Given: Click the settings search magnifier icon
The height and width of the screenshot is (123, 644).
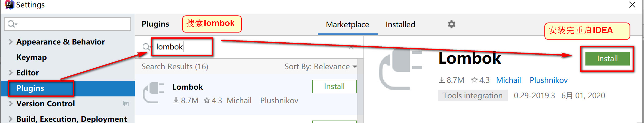Looking at the screenshot, I should click(12, 24).
